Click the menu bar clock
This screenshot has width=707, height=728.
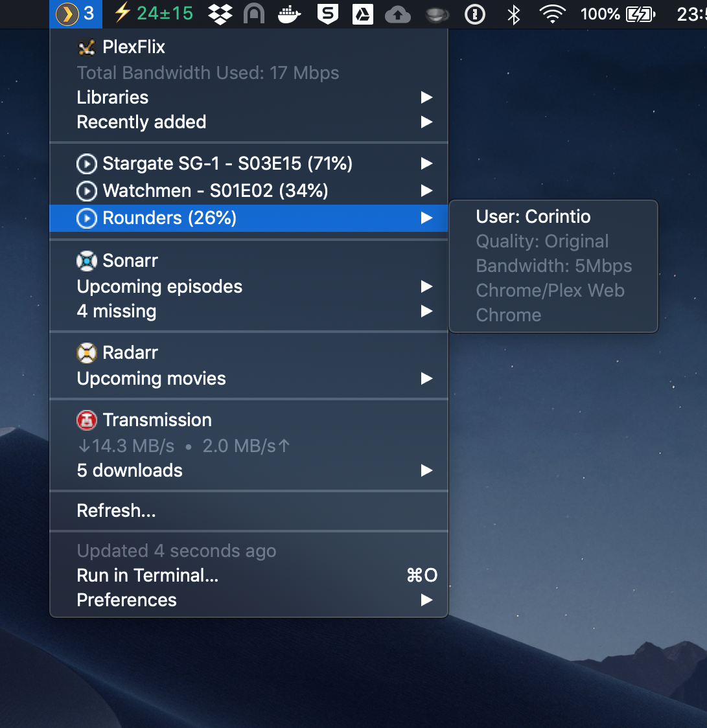tap(691, 14)
